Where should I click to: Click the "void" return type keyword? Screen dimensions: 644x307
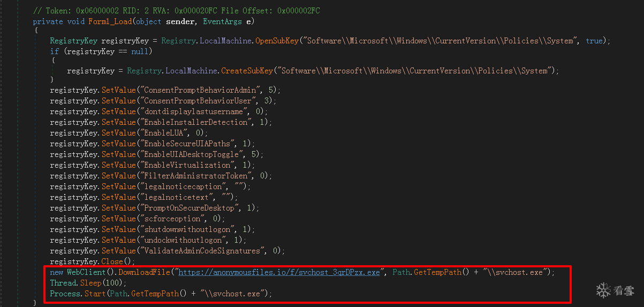point(75,21)
